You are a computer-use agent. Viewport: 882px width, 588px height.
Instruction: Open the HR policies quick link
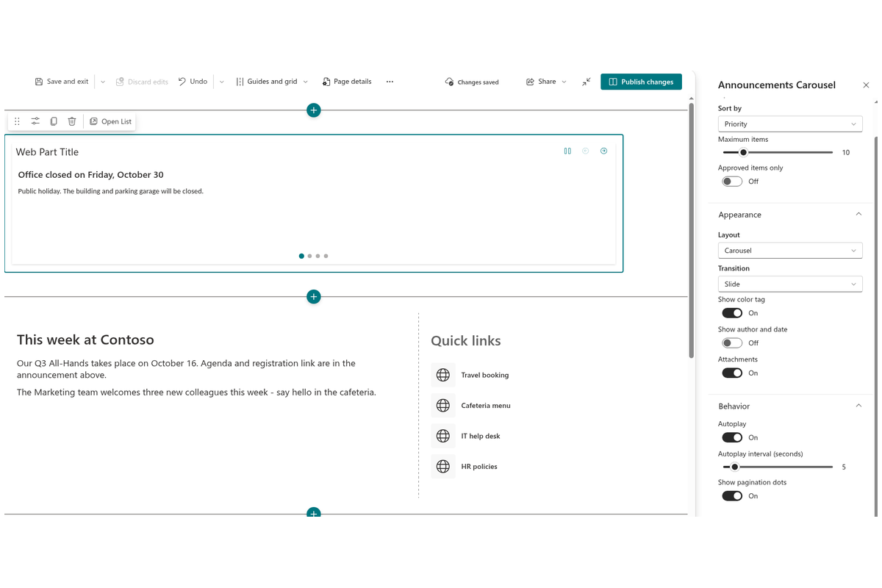(479, 467)
